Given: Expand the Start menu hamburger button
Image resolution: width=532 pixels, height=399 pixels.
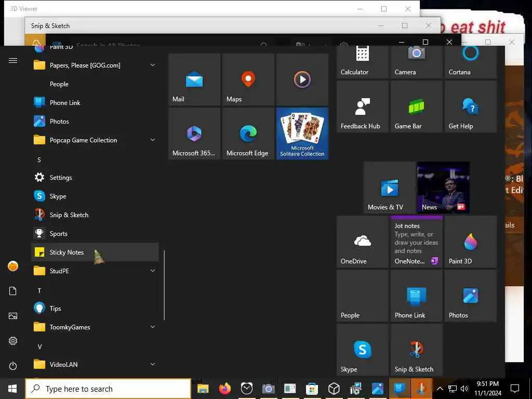Looking at the screenshot, I should tap(13, 60).
